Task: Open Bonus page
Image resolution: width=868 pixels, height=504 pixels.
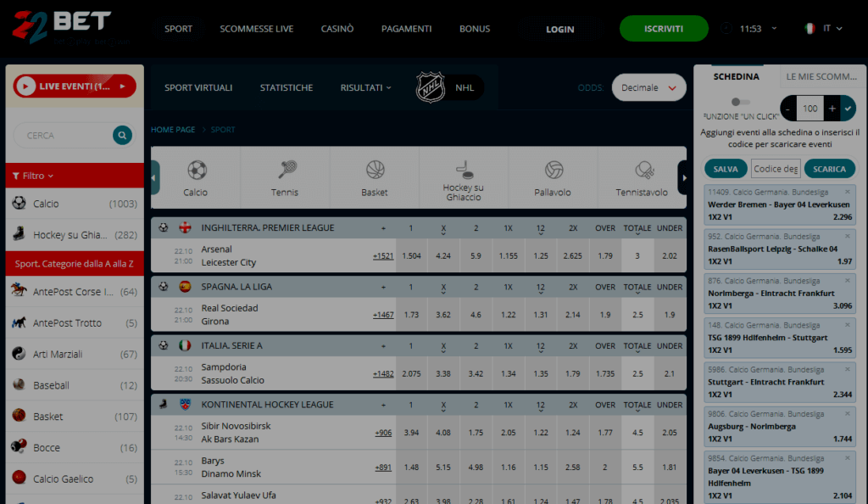Action: pos(475,29)
